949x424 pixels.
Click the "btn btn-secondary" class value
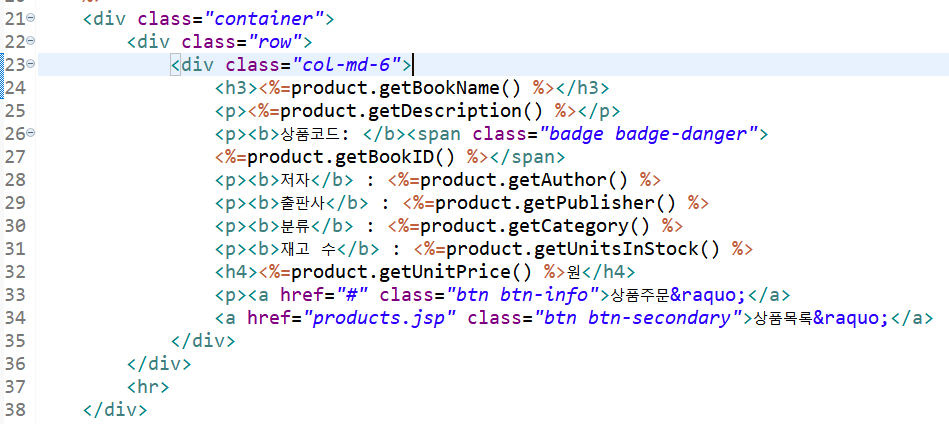click(x=638, y=318)
